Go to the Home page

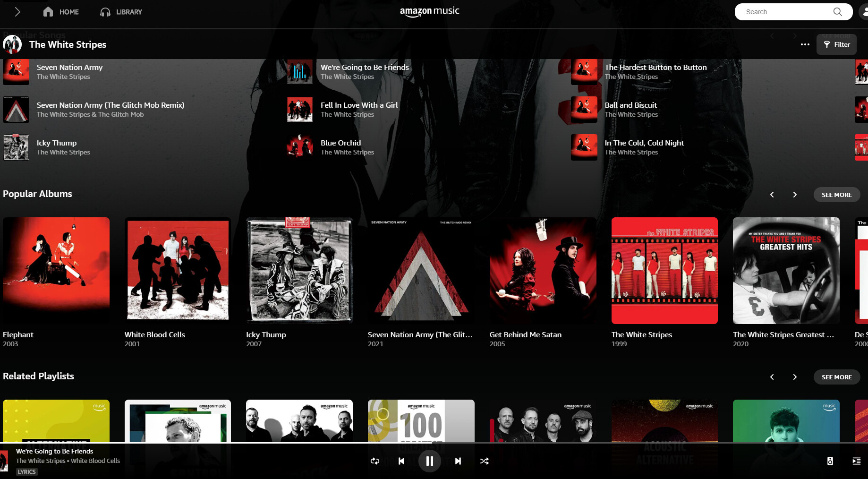tap(61, 12)
